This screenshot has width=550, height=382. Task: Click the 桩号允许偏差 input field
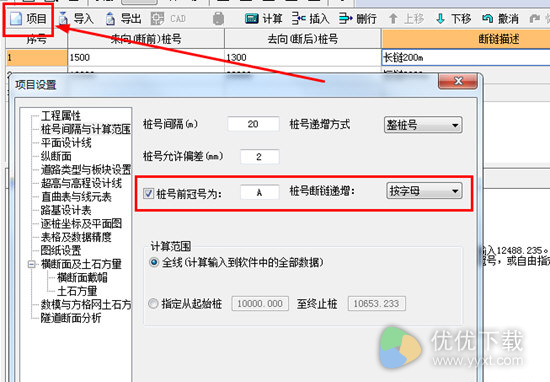click(260, 156)
